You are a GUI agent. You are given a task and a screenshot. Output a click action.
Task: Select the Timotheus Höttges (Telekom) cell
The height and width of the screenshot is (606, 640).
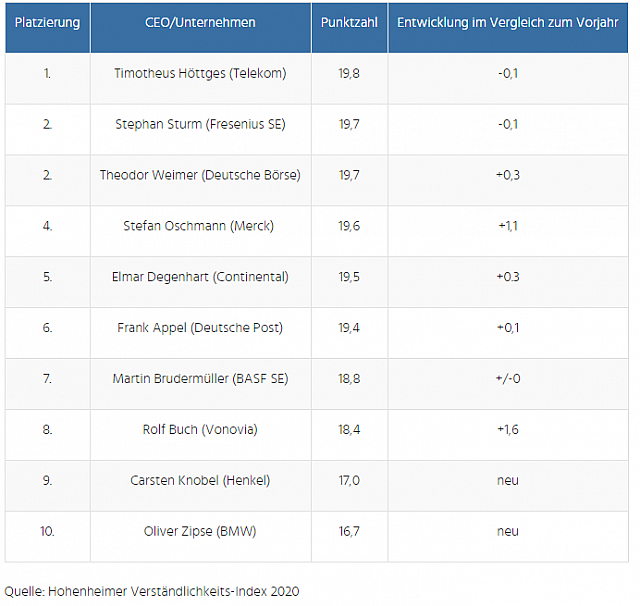tap(200, 73)
